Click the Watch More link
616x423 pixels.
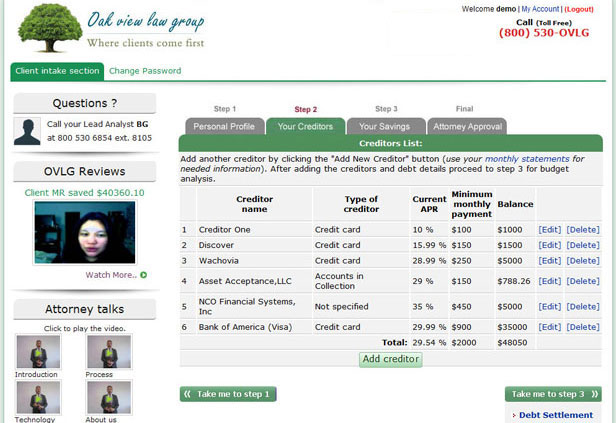[111, 275]
